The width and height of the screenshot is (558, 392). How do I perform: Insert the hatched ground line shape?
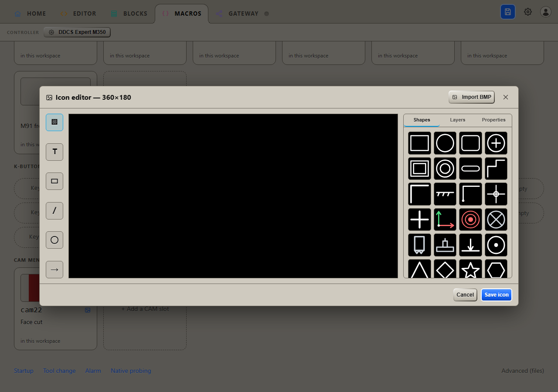point(445,194)
